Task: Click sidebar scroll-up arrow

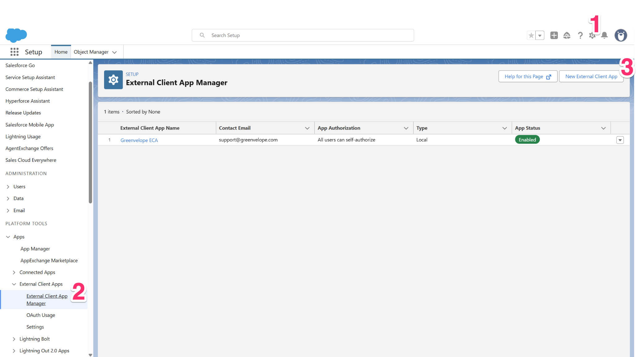Action: pos(90,63)
